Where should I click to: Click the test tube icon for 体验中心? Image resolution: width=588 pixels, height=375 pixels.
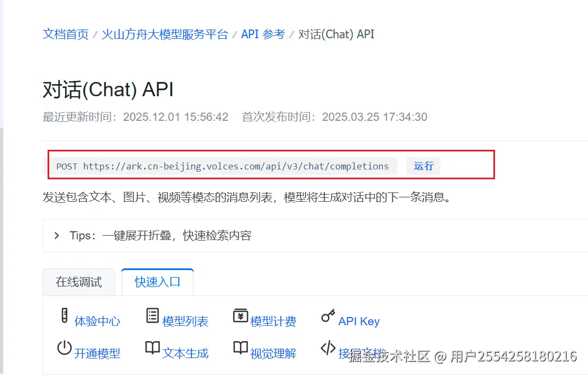(x=65, y=315)
